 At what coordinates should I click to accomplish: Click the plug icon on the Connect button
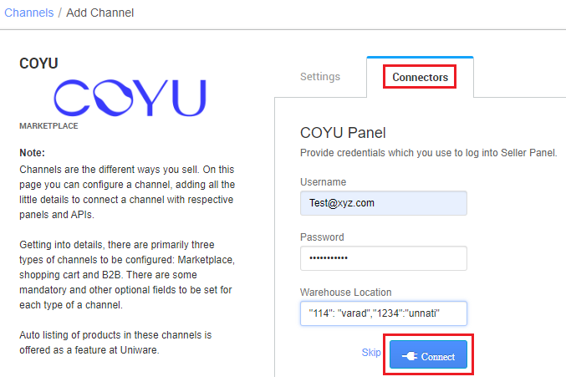click(x=410, y=356)
